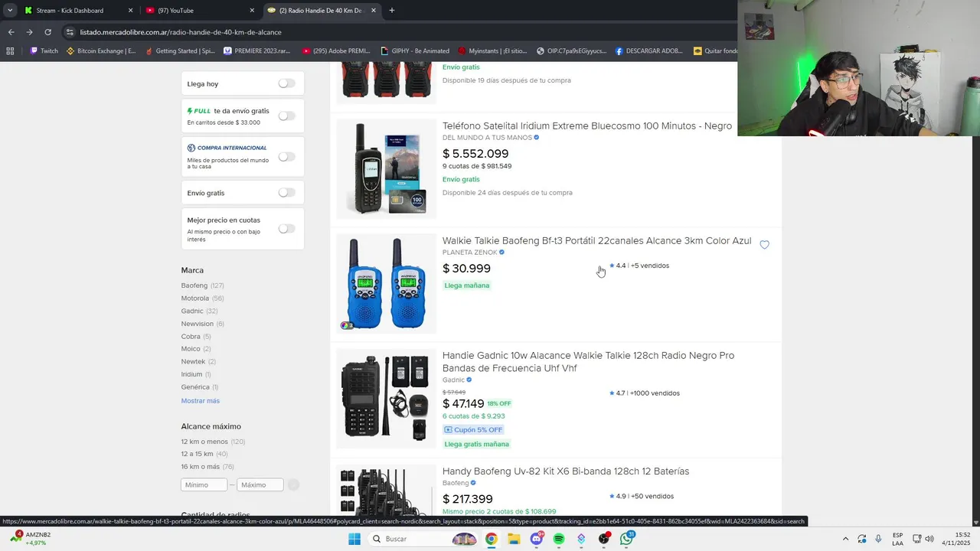
Task: Open the GIPHY - Be Animated bookmark
Action: (x=414, y=51)
